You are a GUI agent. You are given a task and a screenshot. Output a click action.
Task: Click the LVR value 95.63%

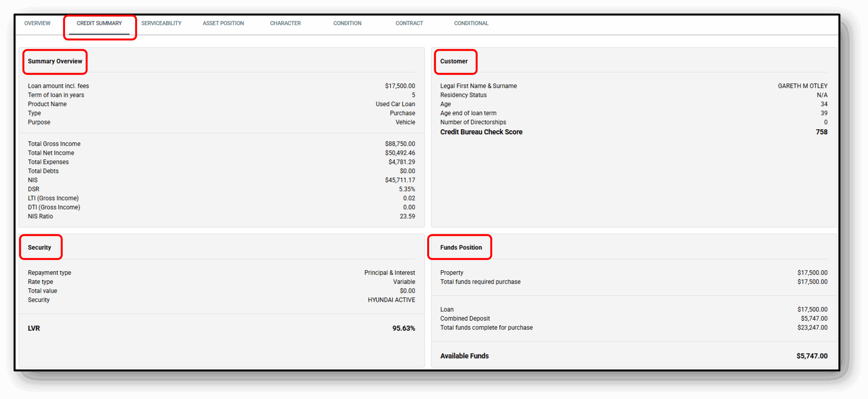pos(403,328)
